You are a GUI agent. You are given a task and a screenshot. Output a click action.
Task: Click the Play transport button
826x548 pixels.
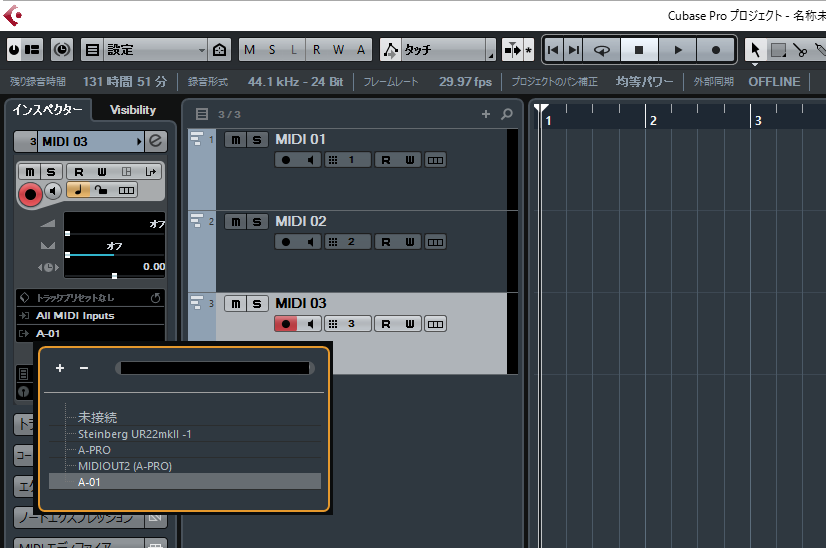(x=678, y=50)
